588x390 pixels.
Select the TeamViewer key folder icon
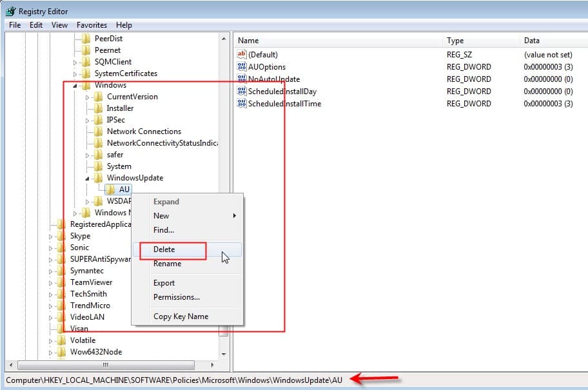click(61, 282)
